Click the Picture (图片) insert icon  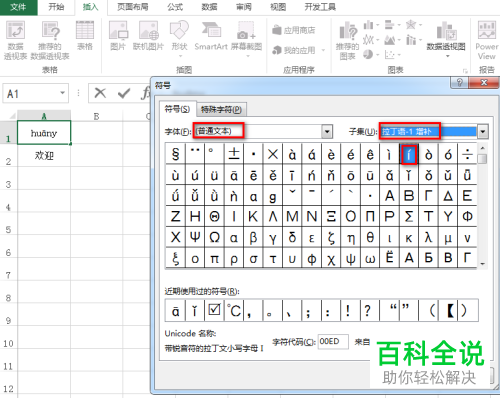point(118,35)
